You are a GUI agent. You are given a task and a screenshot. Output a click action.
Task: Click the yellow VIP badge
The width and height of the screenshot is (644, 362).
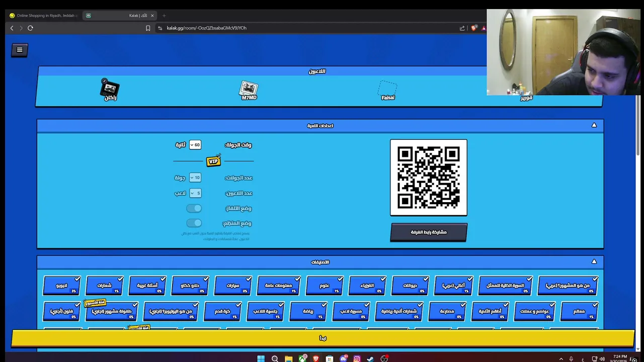point(213,161)
